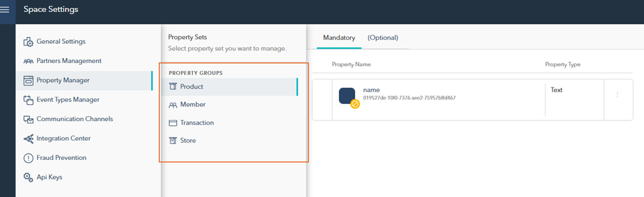Click the Event Types Manager icon
The width and height of the screenshot is (644, 197).
[x=28, y=100]
